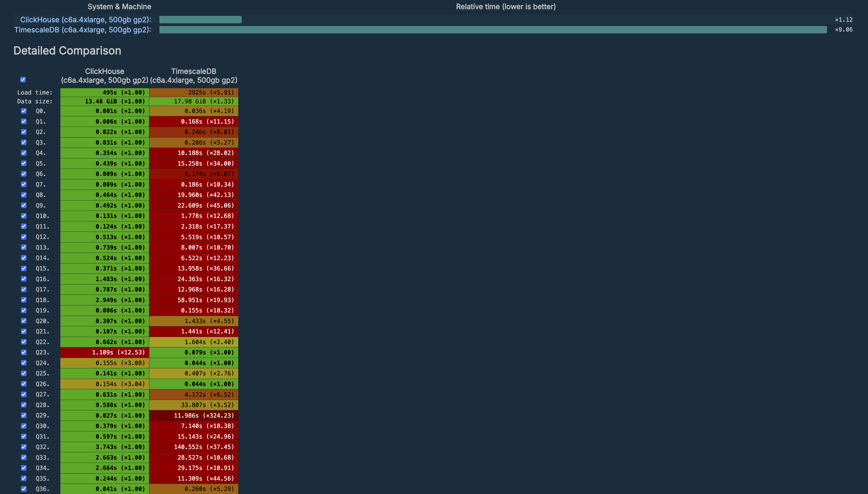Screen dimensions: 868x494
Task: Click the Q27 TimescaleDB 4.172s cell
Action: [x=194, y=395]
